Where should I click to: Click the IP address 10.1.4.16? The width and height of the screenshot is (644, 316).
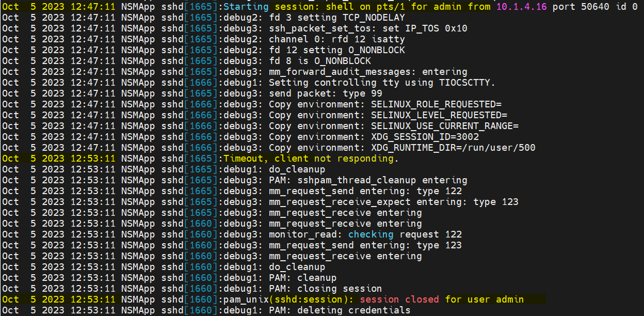coord(521,7)
